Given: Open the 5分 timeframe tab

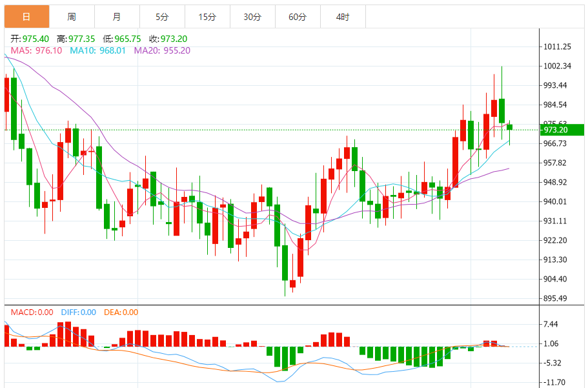Looking at the screenshot, I should (162, 17).
